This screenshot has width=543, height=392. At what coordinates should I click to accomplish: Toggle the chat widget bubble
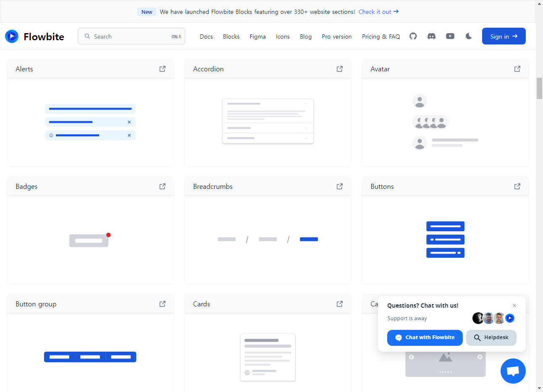[x=513, y=371]
